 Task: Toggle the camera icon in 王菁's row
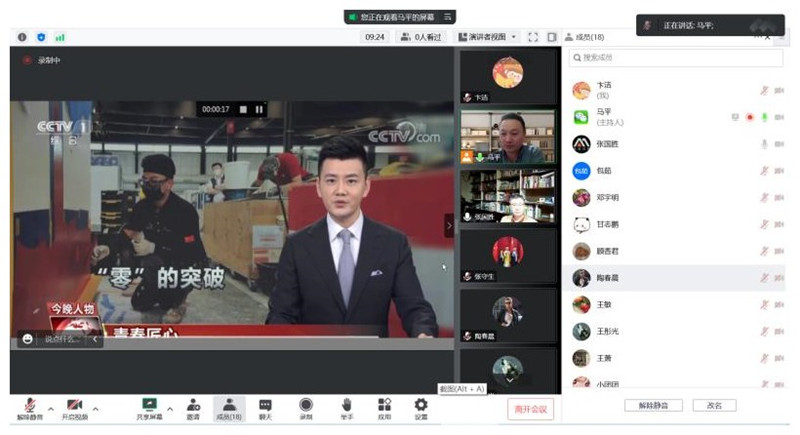point(779,358)
